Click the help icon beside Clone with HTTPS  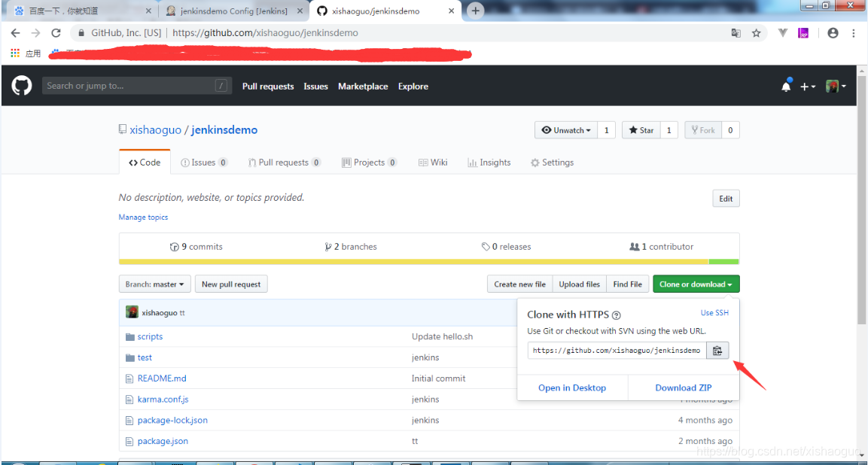(x=616, y=315)
